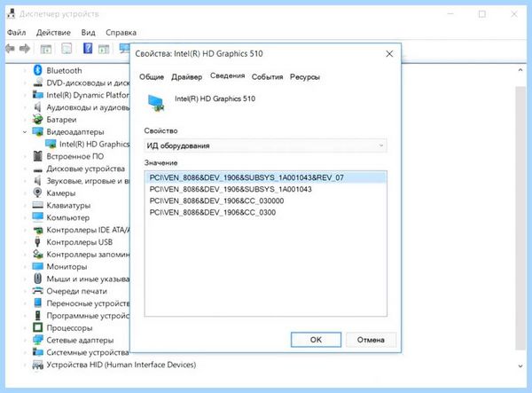Switch to the События tab
Viewport: 532px width, 393px height.
267,77
